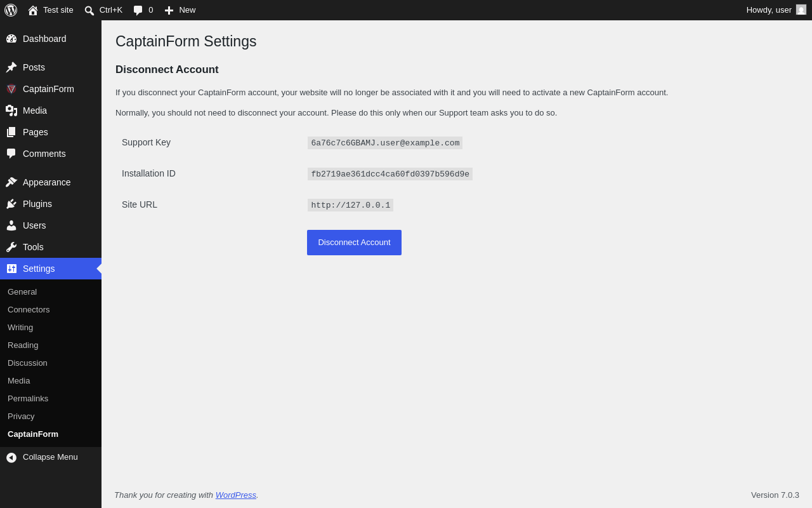Open the Dashboard gauge icon
Image resolution: width=812 pixels, height=508 pixels.
pos(11,39)
